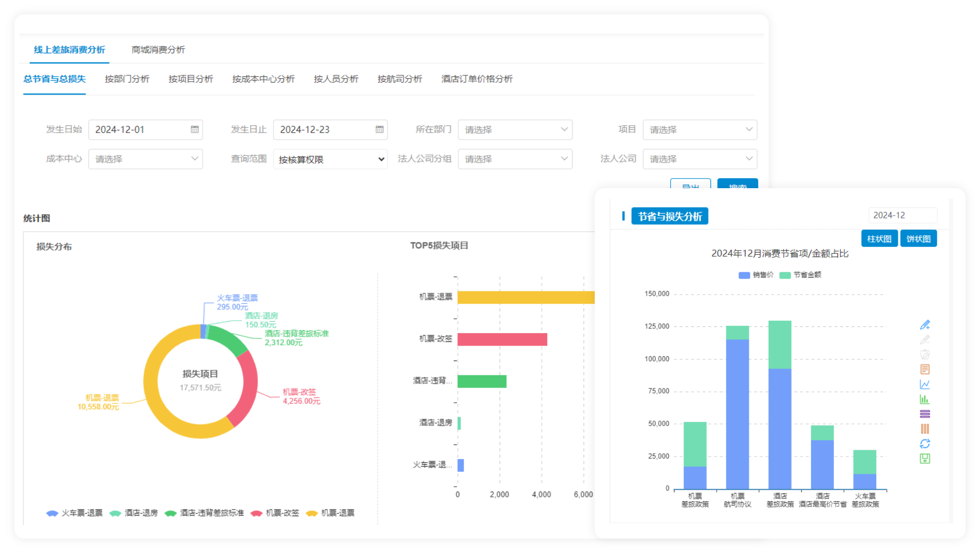
Task: Expand the 所在部门 dropdown
Action: (515, 130)
